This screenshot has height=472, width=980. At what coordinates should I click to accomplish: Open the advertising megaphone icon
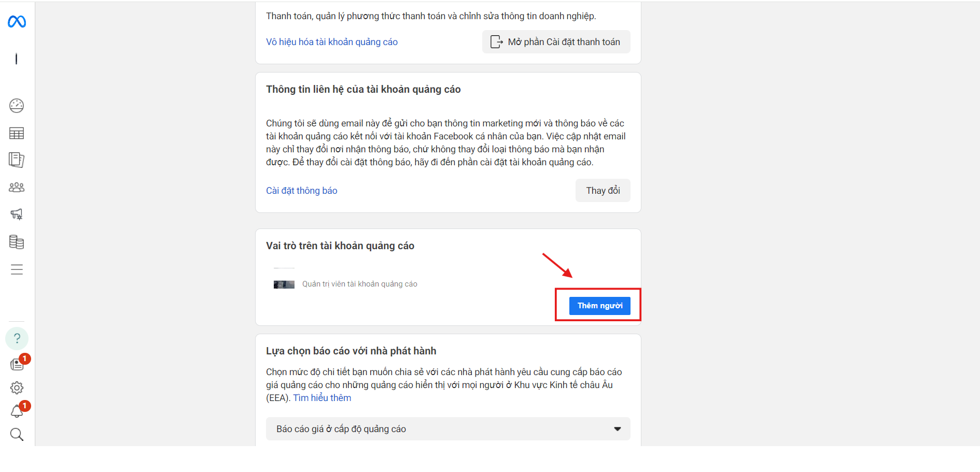(x=17, y=214)
